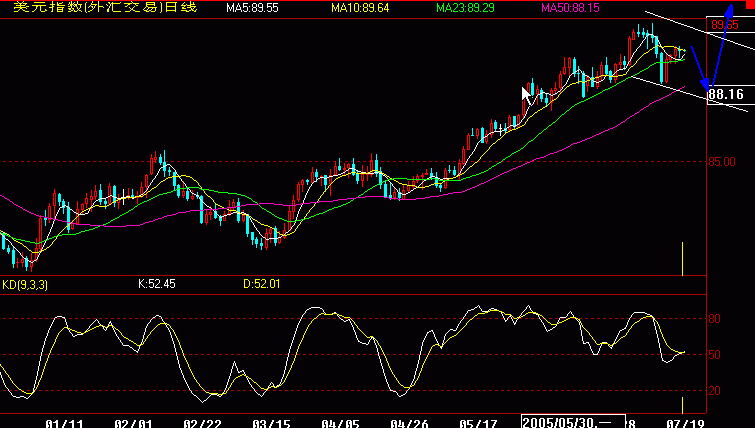755x428 pixels.
Task: Click the 05/17 date axis label
Action: tap(478, 424)
